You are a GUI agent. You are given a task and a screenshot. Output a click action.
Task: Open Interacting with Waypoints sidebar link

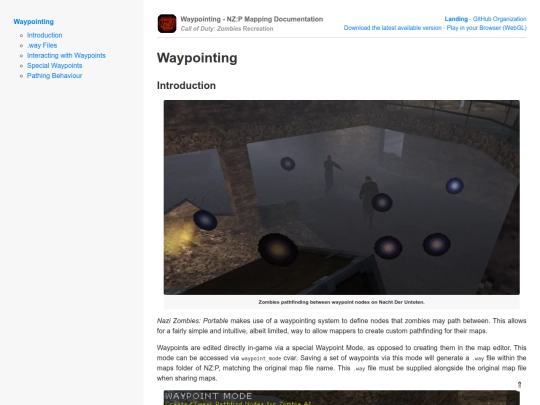click(66, 55)
